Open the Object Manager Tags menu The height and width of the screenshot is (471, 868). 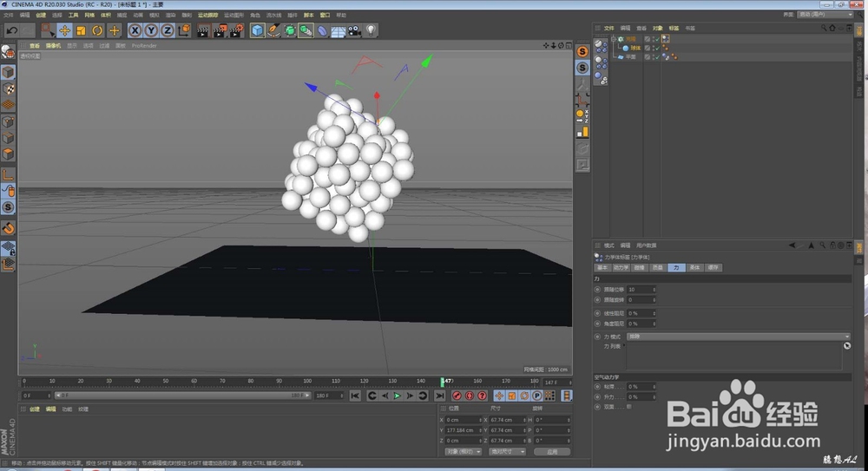[674, 28]
